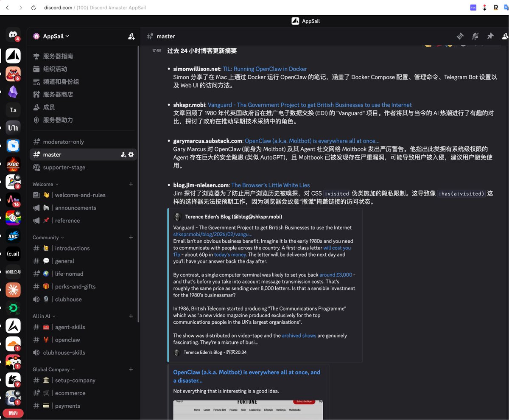Open the Cloudflare orange cloud server icon
The width and height of the screenshot is (509, 420).
click(13, 344)
